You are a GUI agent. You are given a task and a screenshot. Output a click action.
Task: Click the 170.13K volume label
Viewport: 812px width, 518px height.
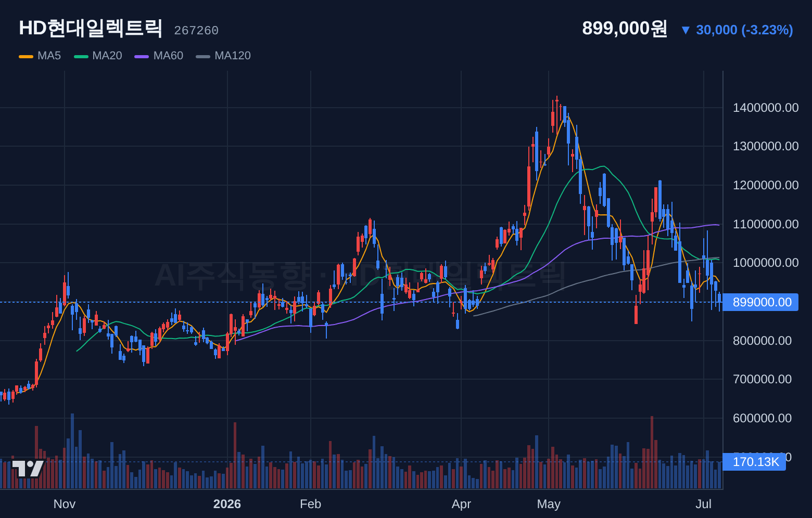[755, 462]
